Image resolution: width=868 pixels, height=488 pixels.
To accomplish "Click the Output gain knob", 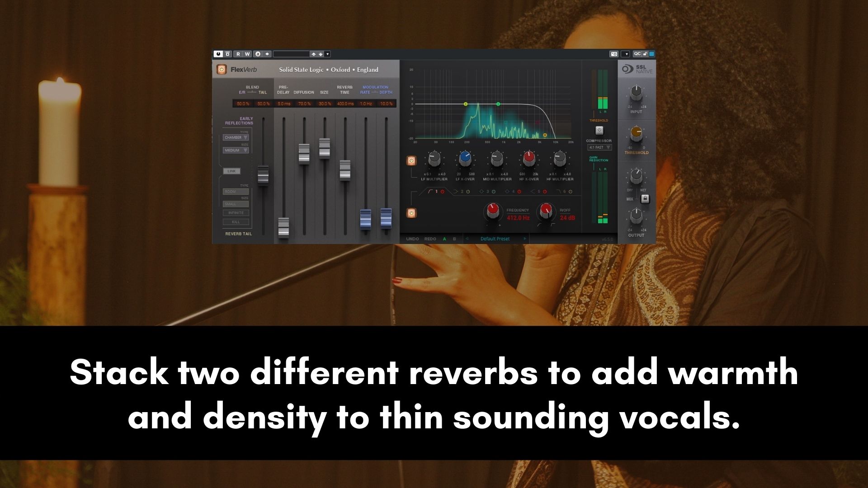I will (636, 216).
